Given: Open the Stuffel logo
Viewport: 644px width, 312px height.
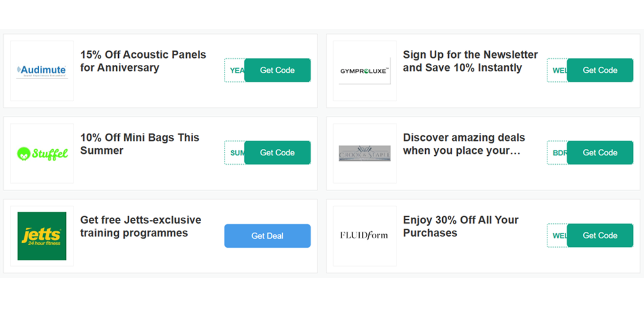Looking at the screenshot, I should coord(42,153).
